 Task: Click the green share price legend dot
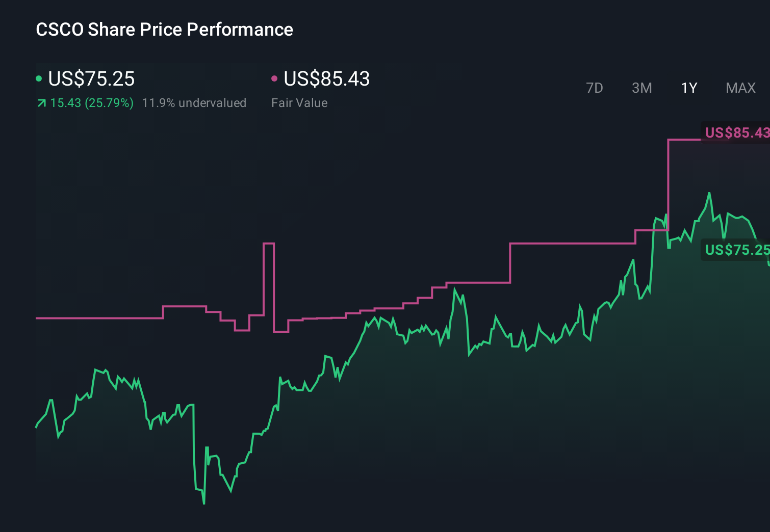click(x=39, y=78)
